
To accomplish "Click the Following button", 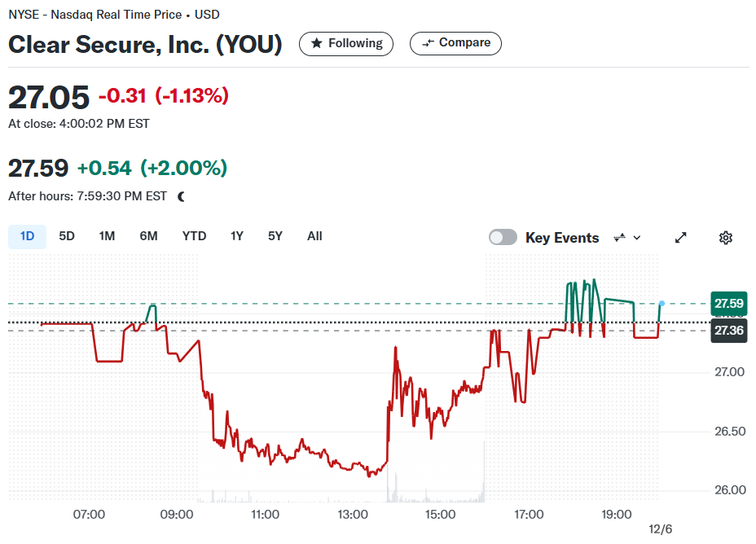I will click(346, 44).
